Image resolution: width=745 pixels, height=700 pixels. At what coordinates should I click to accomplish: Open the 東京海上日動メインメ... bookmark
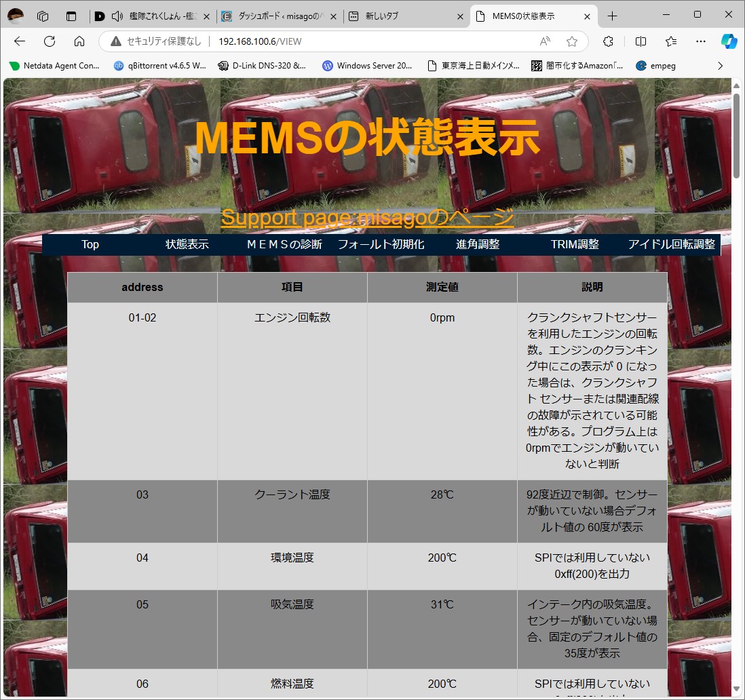(473, 66)
